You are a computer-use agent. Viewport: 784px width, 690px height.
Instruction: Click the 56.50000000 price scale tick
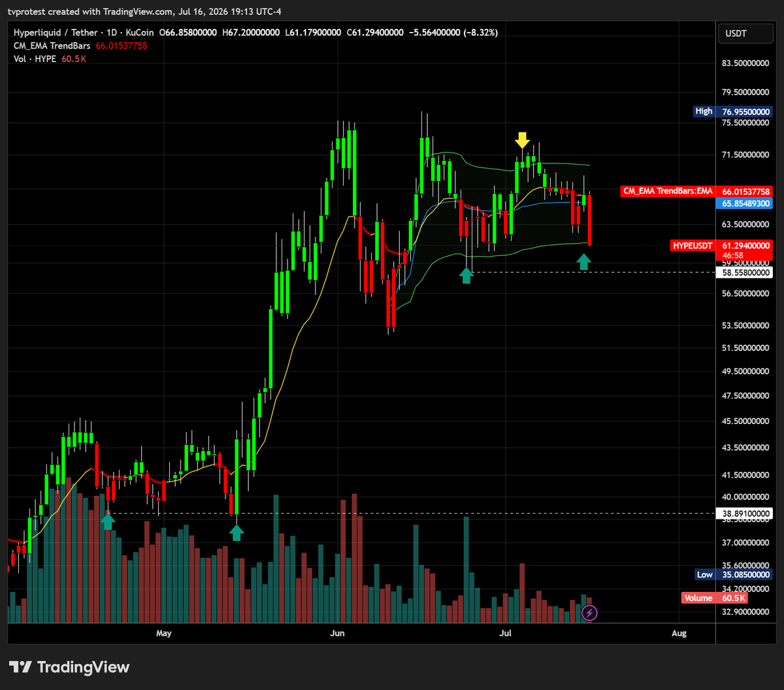pyautogui.click(x=747, y=294)
